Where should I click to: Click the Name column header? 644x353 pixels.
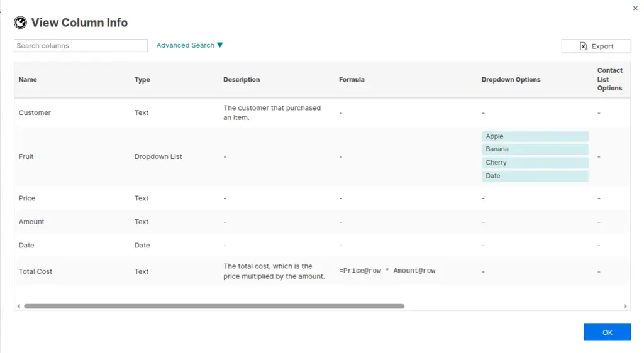click(28, 80)
